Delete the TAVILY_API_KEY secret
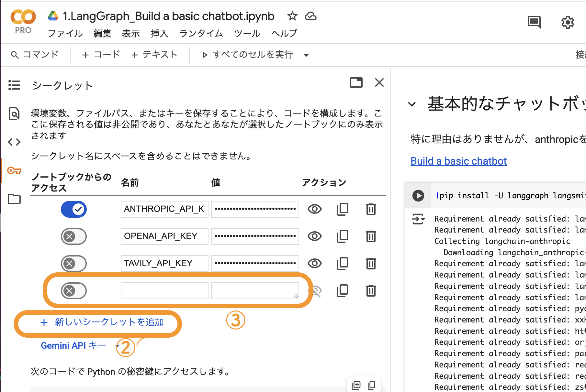Image resolution: width=586 pixels, height=392 pixels. coord(371,264)
